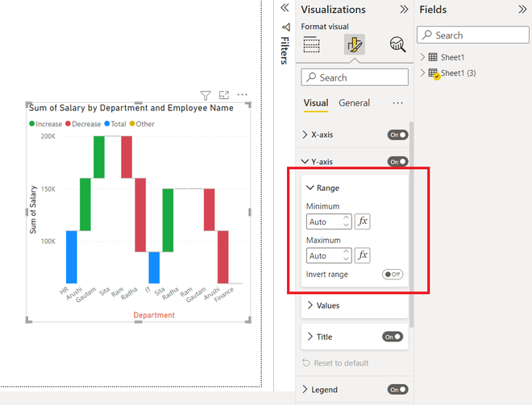The width and height of the screenshot is (532, 405).
Task: Click the blue Total legend marker
Action: (107, 124)
